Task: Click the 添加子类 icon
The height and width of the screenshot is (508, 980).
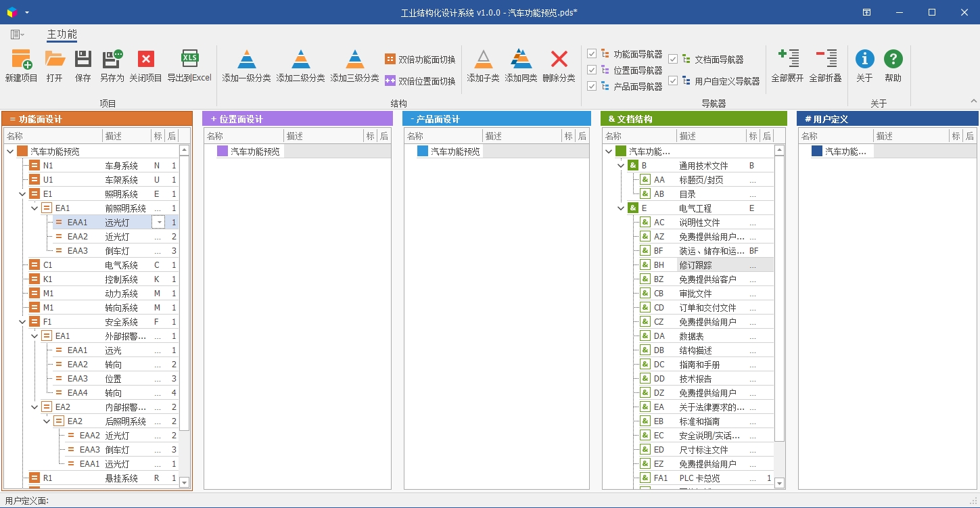Action: pyautogui.click(x=483, y=60)
